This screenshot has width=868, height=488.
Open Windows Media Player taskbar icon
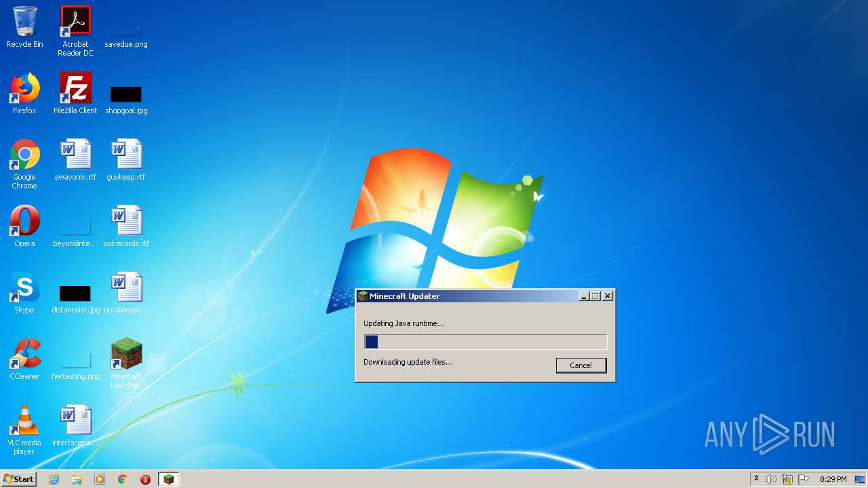point(100,479)
